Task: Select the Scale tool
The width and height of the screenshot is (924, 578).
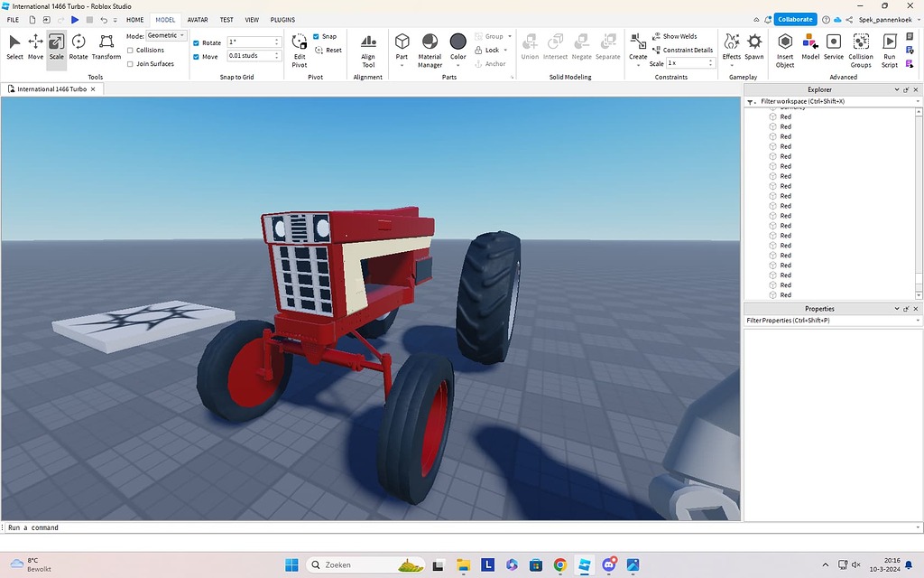Action: point(56,46)
